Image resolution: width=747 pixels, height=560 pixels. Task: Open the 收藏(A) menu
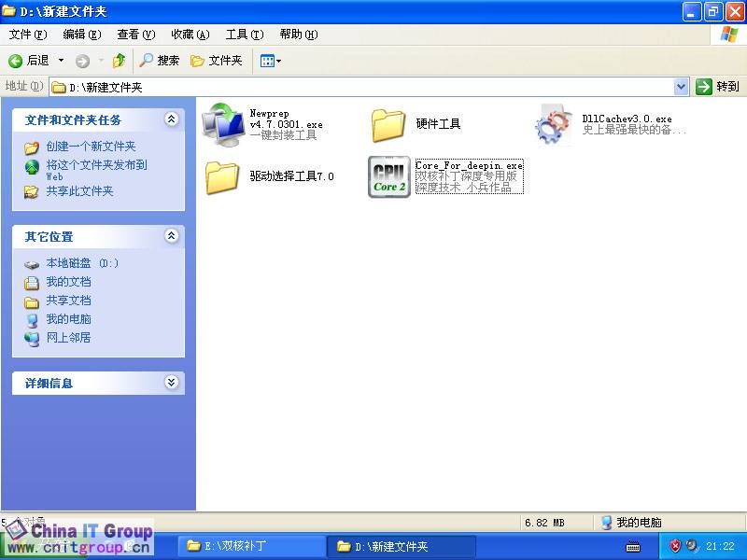pos(190,35)
